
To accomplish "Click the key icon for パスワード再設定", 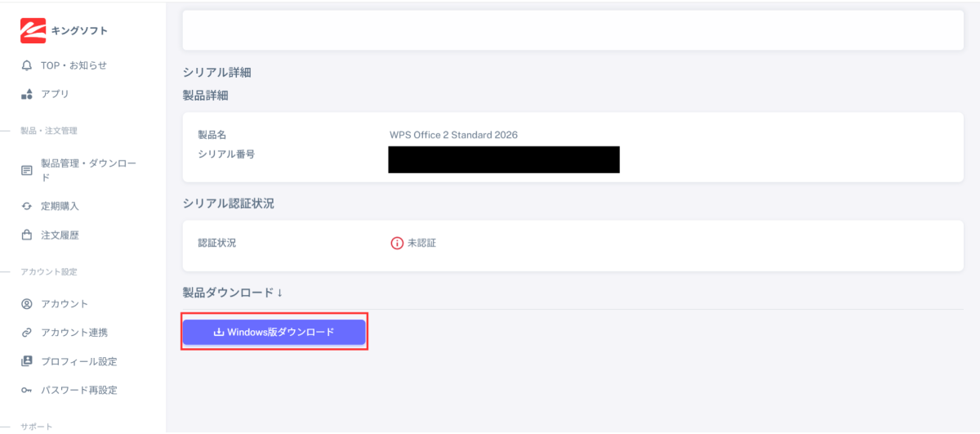I will click(27, 391).
